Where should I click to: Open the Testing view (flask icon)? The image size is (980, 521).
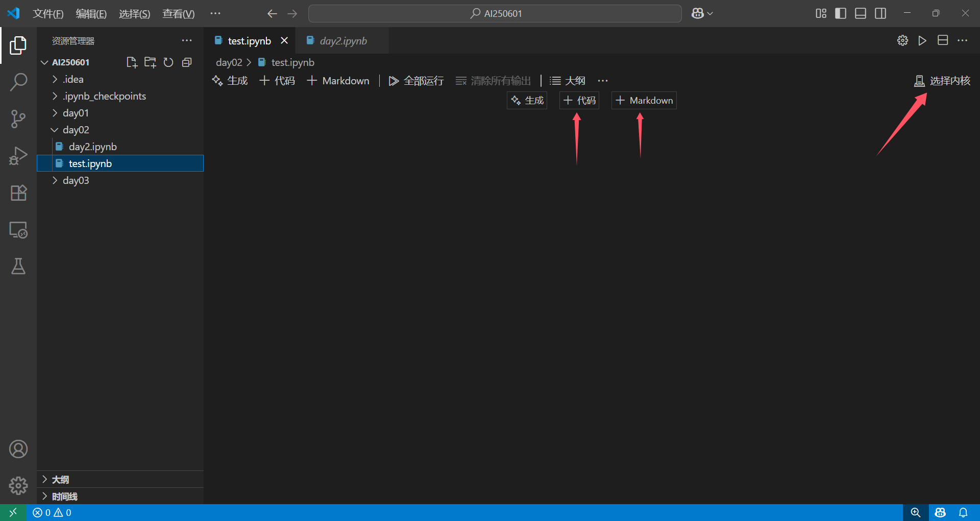(18, 266)
